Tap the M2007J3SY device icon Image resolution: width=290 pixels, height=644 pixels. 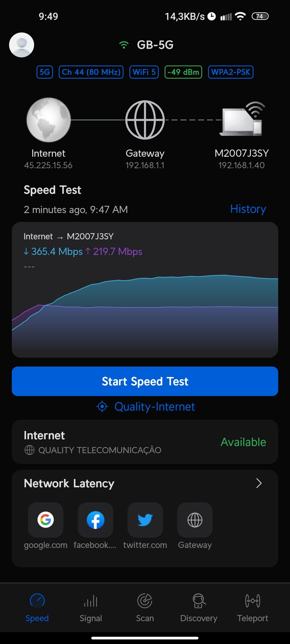pos(242,120)
